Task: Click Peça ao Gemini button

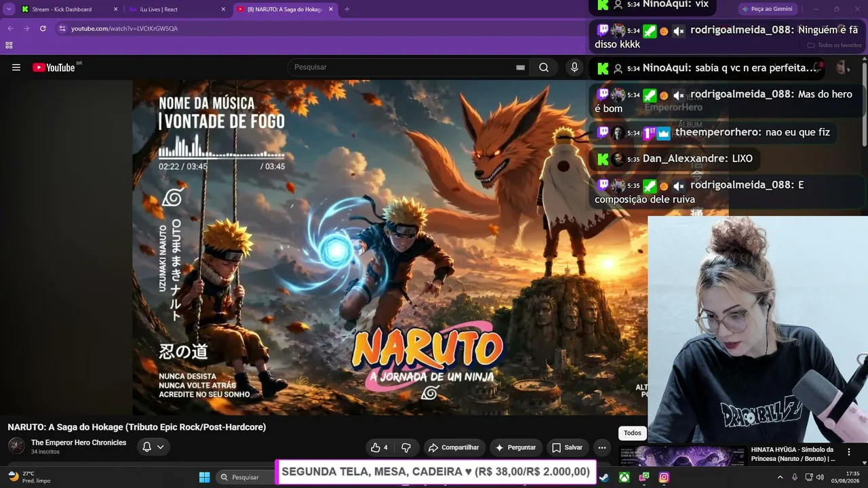Action: coord(766,9)
